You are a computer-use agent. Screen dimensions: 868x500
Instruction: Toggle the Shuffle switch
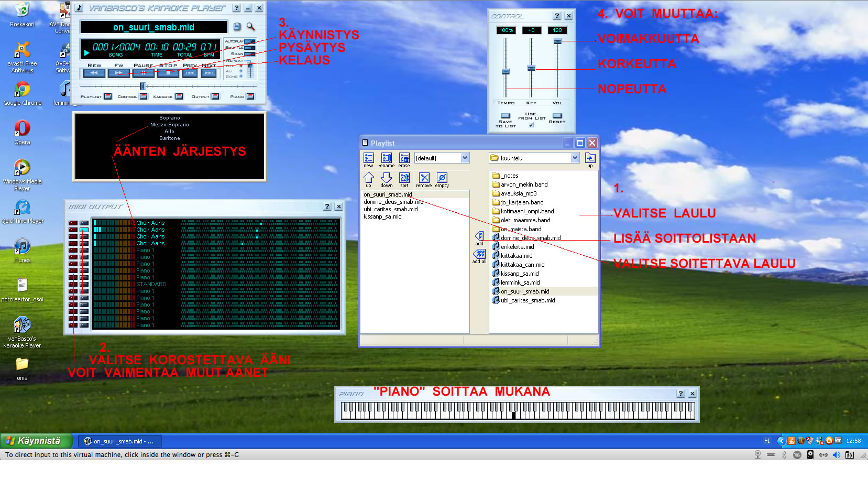tap(249, 48)
